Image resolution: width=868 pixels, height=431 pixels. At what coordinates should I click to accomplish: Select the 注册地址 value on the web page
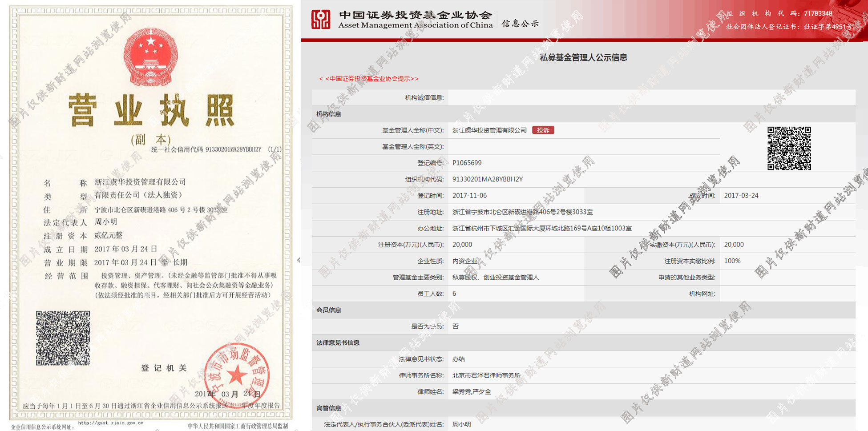522,212
